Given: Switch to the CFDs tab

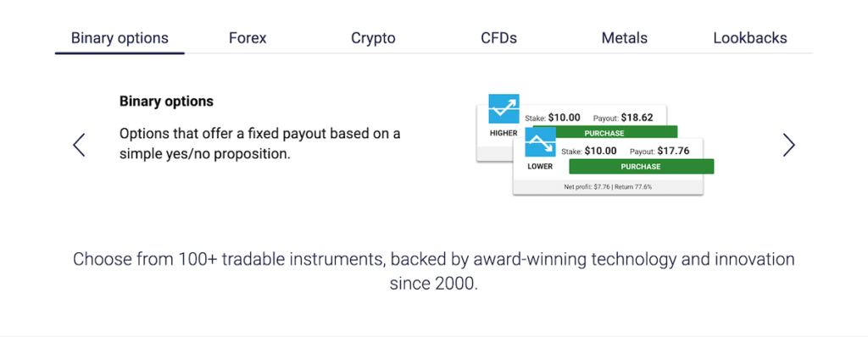Looking at the screenshot, I should pyautogui.click(x=498, y=38).
